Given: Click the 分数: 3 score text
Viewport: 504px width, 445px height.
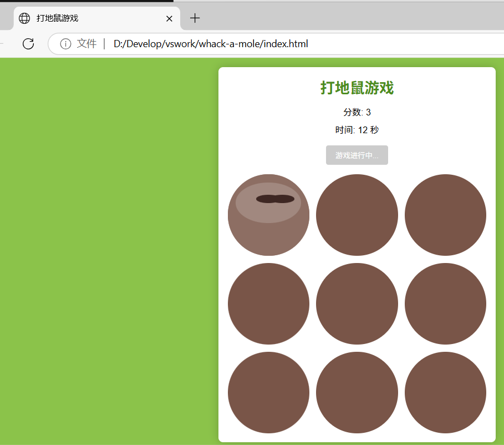Looking at the screenshot, I should point(357,112).
